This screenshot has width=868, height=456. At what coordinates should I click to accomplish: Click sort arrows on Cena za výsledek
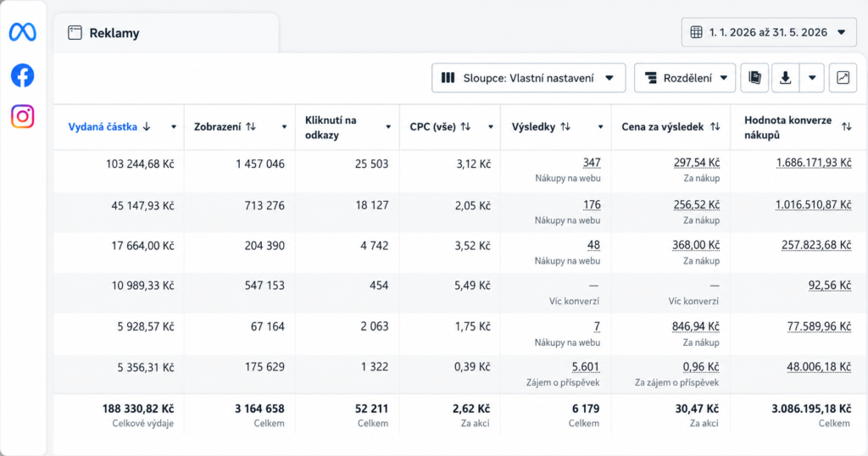[x=715, y=127]
